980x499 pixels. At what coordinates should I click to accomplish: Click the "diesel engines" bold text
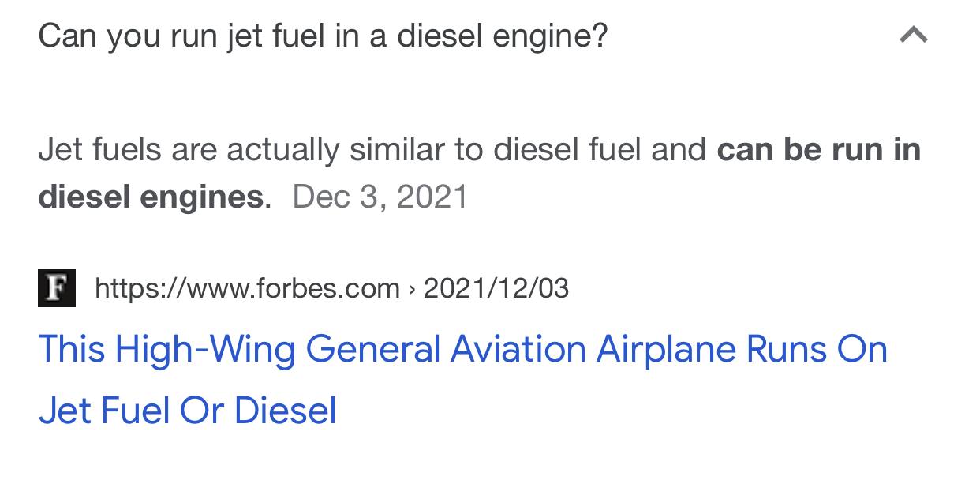pos(151,197)
